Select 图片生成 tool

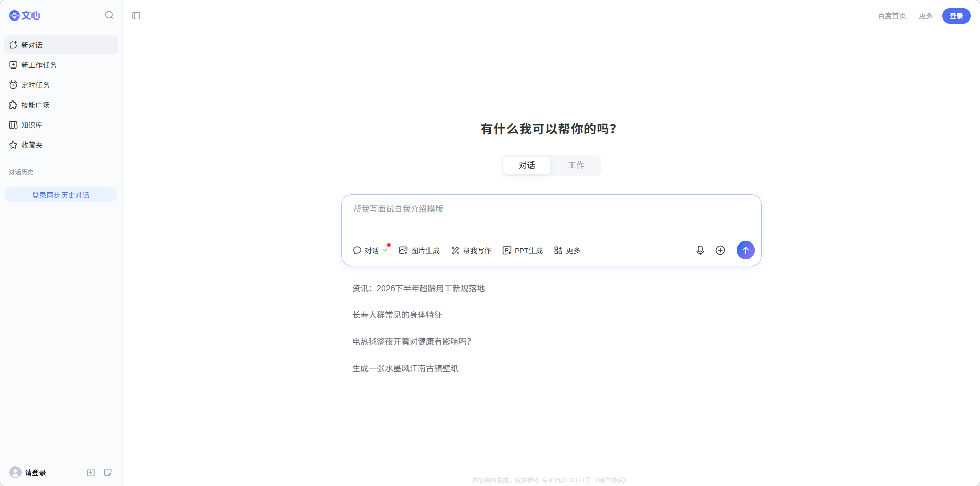coord(419,250)
